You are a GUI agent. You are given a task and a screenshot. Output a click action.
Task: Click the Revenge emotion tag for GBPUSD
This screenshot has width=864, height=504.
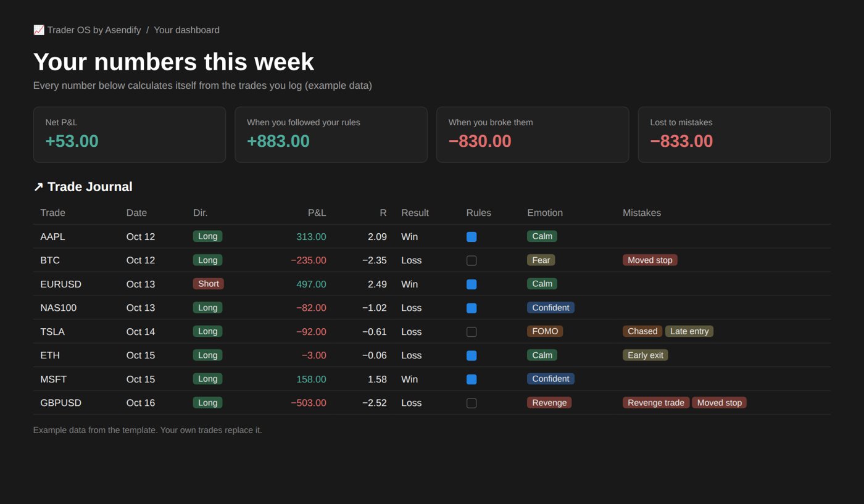pyautogui.click(x=549, y=403)
